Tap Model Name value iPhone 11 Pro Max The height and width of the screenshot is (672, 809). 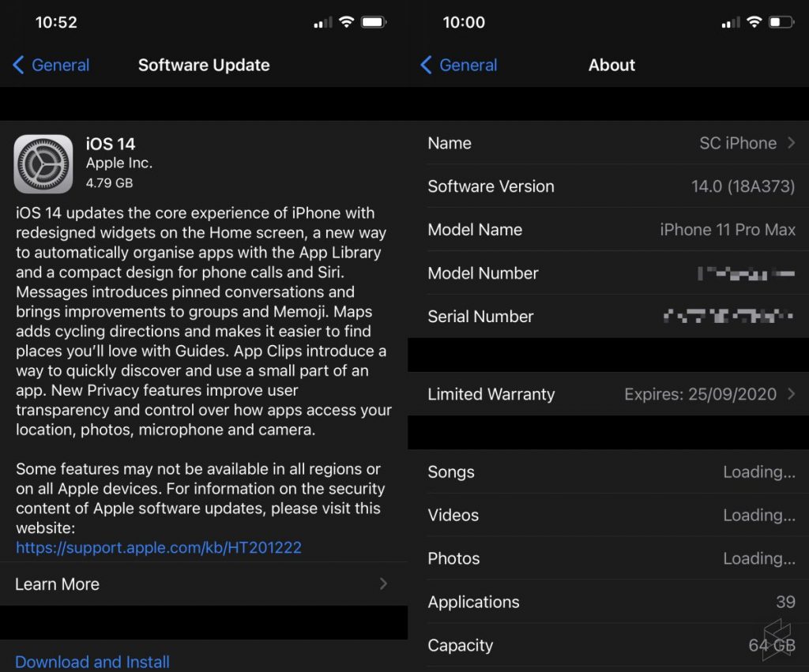coord(728,230)
